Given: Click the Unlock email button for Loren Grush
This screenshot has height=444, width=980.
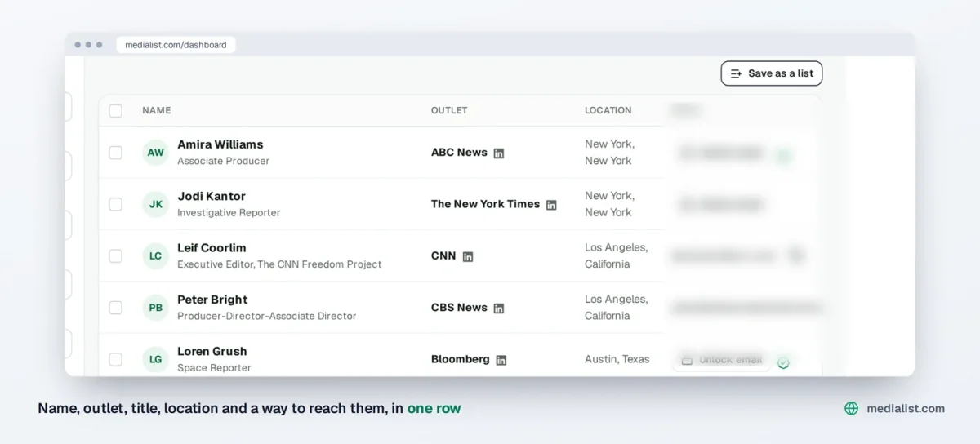Looking at the screenshot, I should pos(722,360).
